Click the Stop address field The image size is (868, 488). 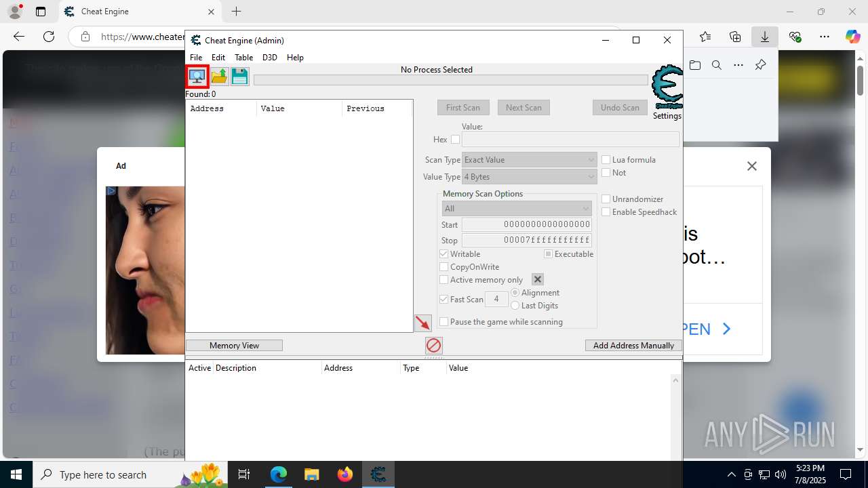tap(527, 240)
